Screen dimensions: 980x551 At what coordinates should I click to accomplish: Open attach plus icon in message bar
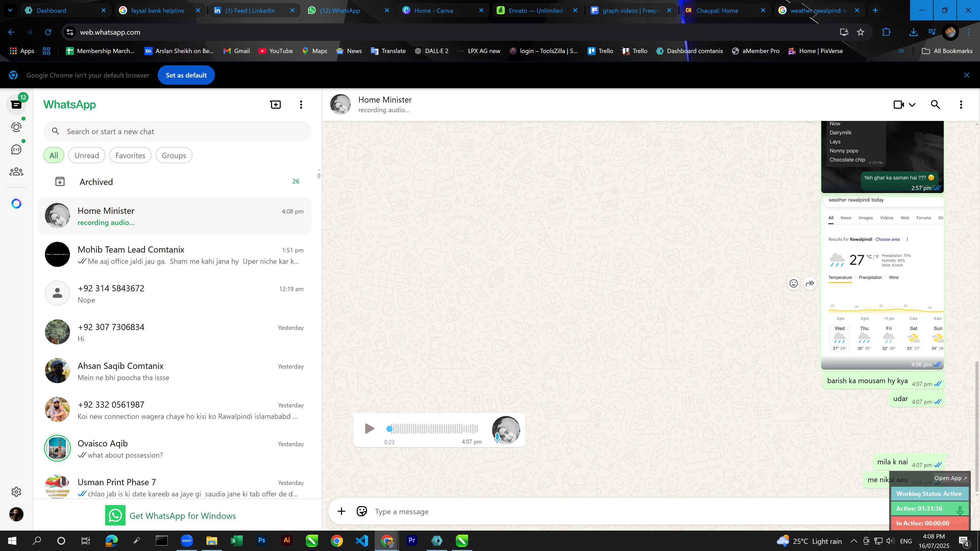click(341, 511)
